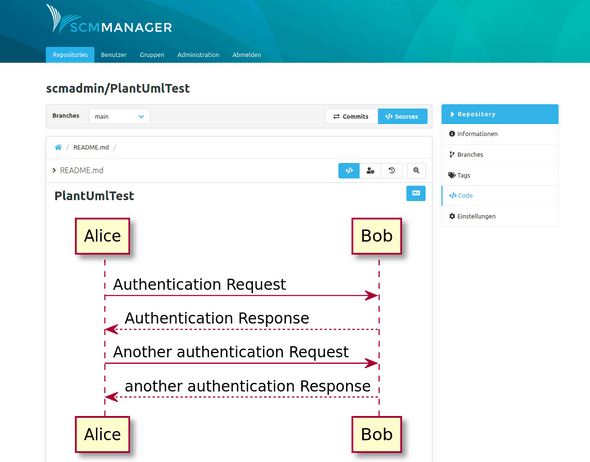Click the top Alice box in the diagram

coord(102,236)
